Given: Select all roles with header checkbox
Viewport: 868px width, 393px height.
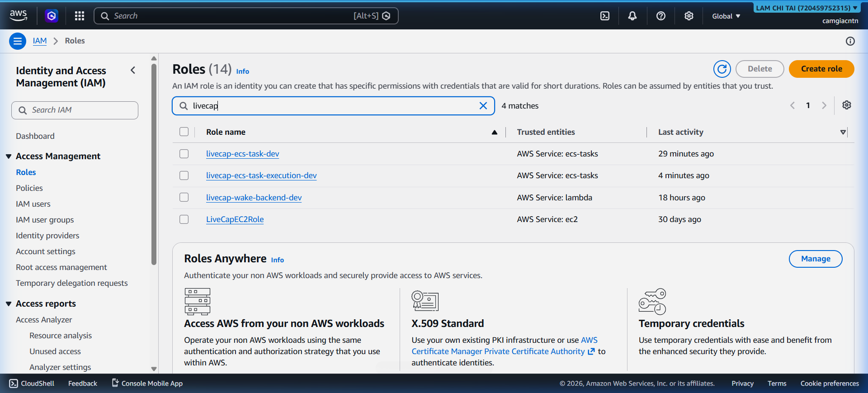Looking at the screenshot, I should pyautogui.click(x=184, y=132).
